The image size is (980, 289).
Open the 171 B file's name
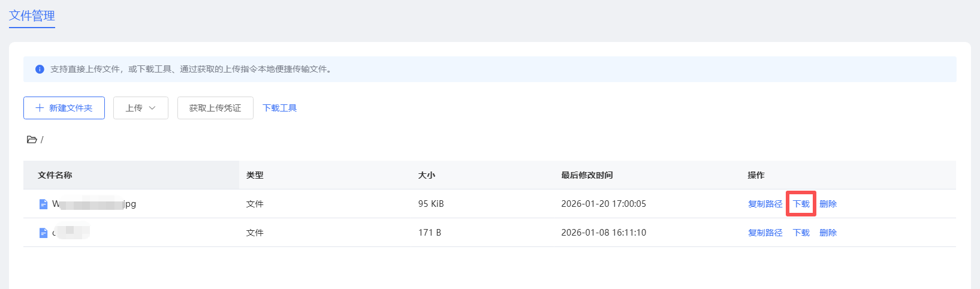pyautogui.click(x=71, y=233)
